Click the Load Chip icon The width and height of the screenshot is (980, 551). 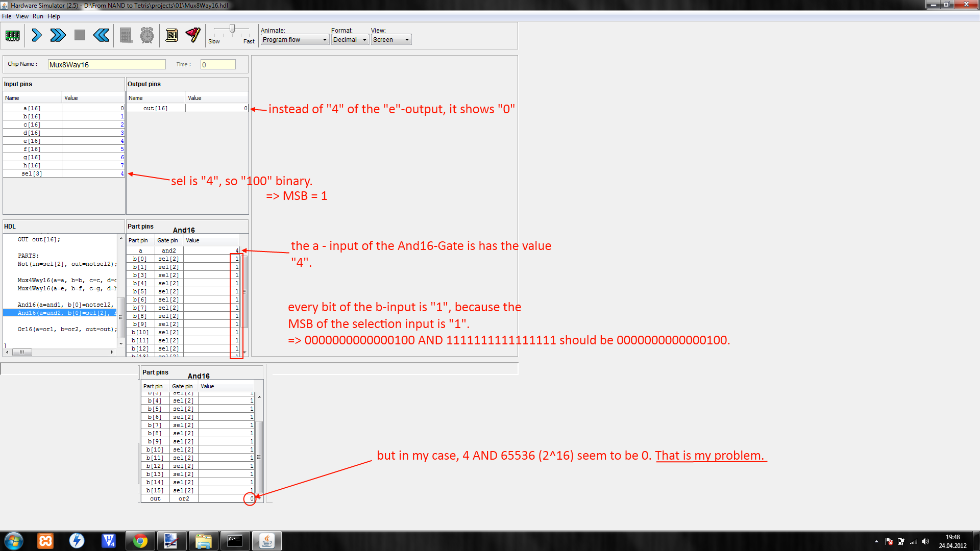pyautogui.click(x=12, y=36)
